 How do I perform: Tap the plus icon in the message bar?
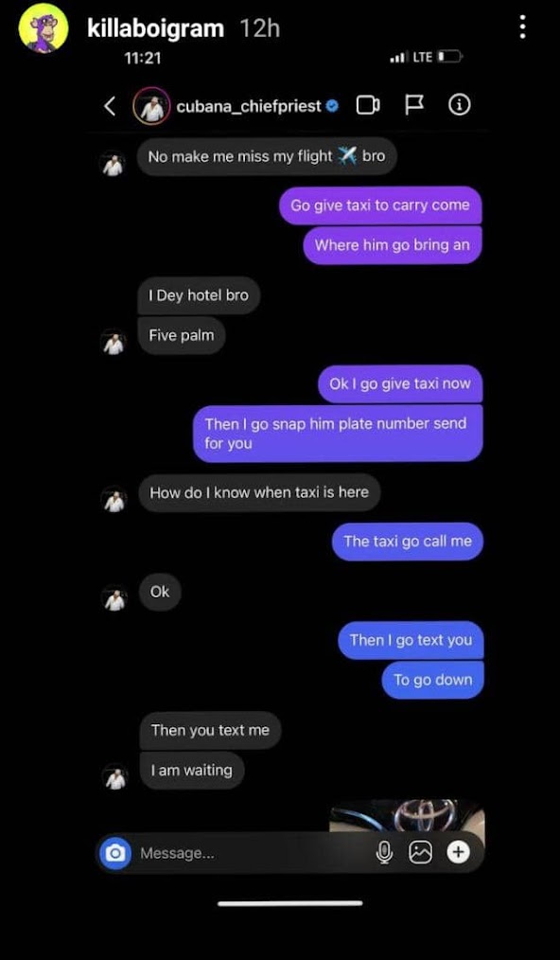458,852
